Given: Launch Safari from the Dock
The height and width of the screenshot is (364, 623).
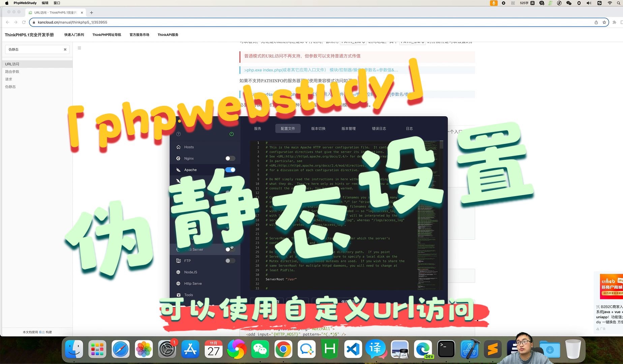Looking at the screenshot, I should [x=120, y=349].
